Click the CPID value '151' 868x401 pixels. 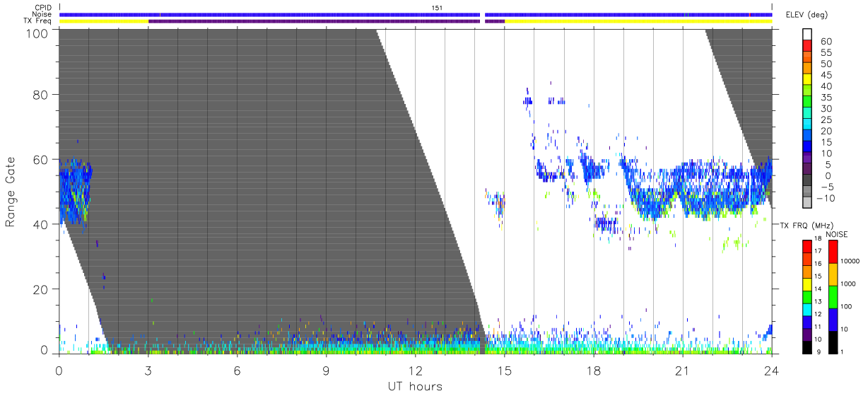coord(437,7)
